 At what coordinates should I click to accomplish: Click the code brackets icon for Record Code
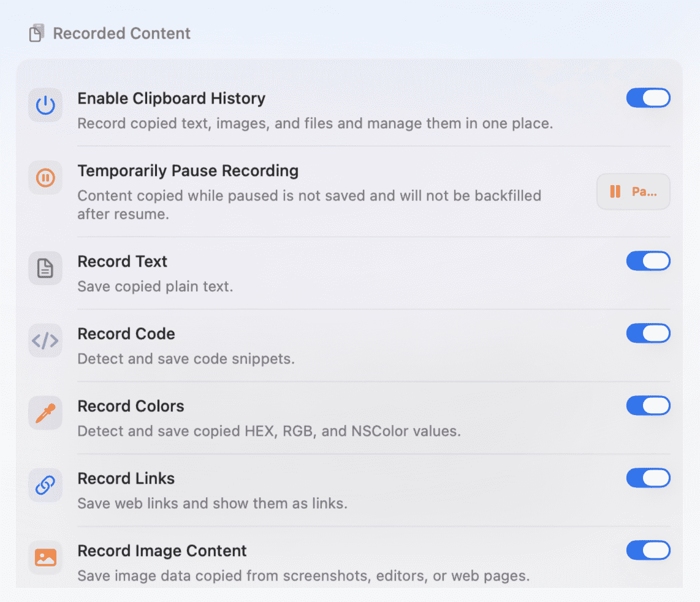tap(45, 340)
